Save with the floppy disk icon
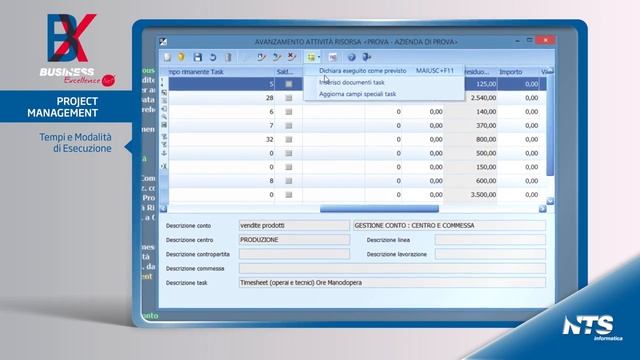This screenshot has height=360, width=640. point(198,57)
